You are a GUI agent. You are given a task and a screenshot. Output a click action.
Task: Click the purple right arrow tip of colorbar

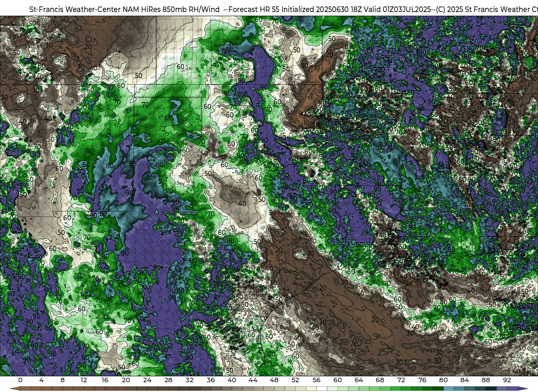point(522,389)
